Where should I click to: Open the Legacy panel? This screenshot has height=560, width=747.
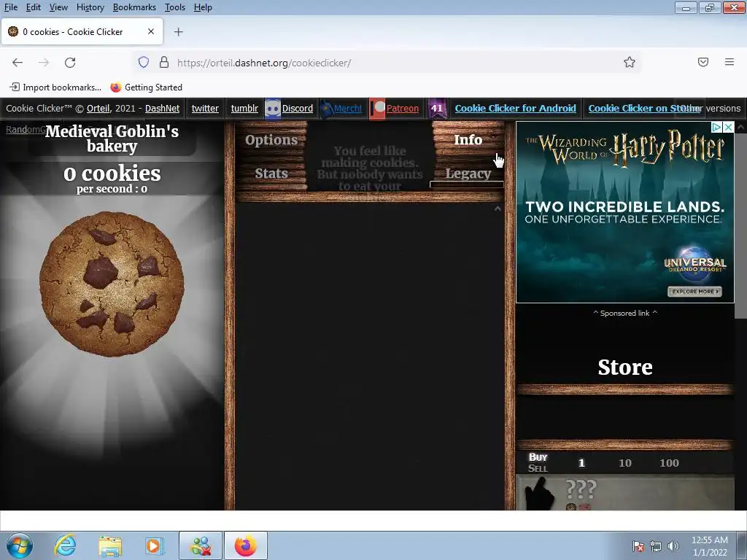pos(468,174)
